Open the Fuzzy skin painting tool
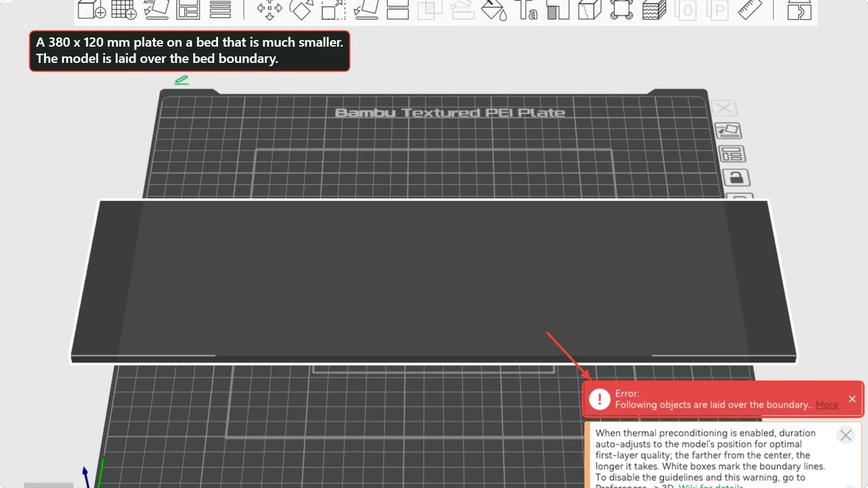 pos(654,9)
